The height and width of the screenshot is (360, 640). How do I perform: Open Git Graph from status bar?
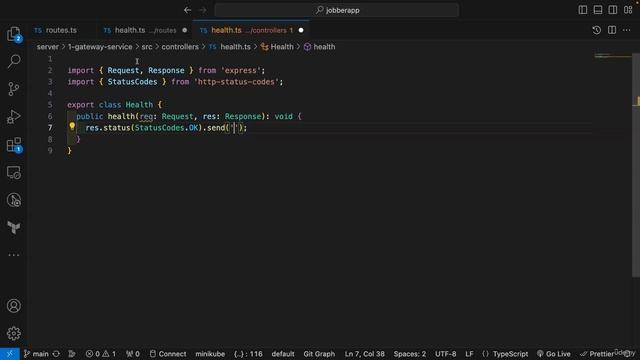point(319,354)
